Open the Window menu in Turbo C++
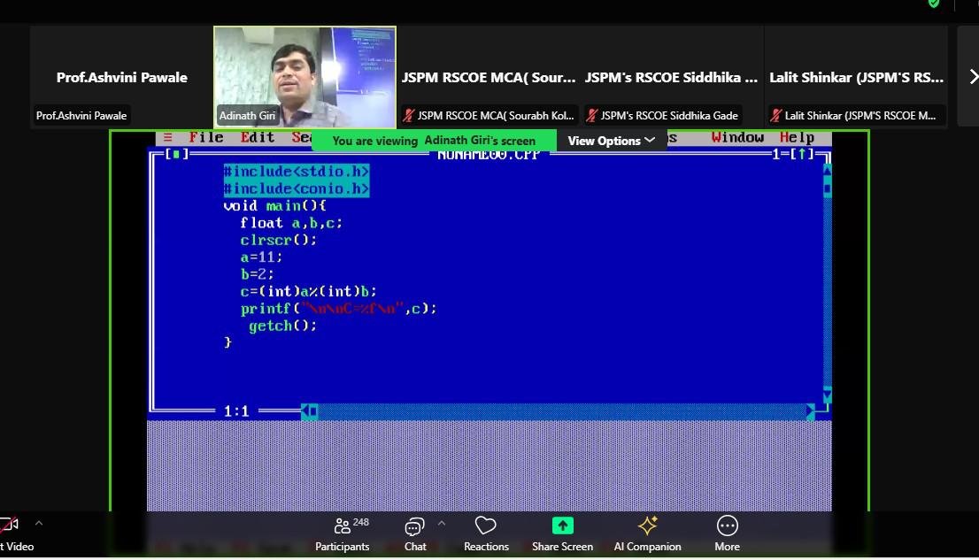The height and width of the screenshot is (560, 979). tap(737, 137)
